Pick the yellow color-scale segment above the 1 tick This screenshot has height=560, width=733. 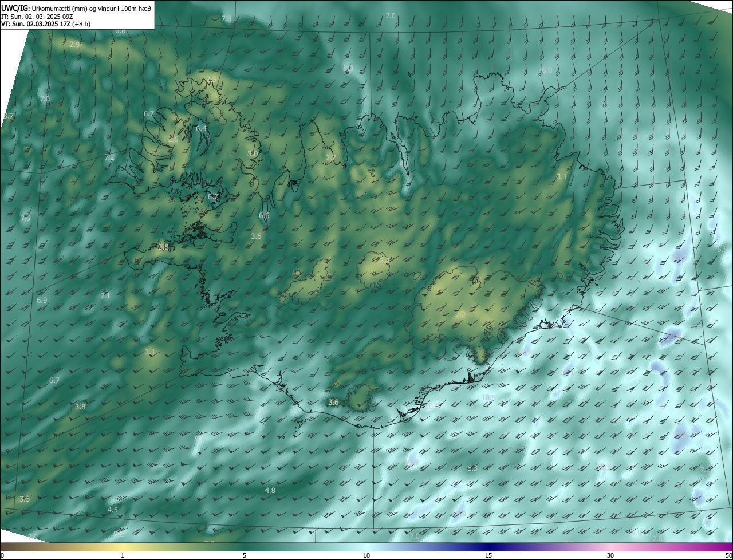click(x=123, y=547)
